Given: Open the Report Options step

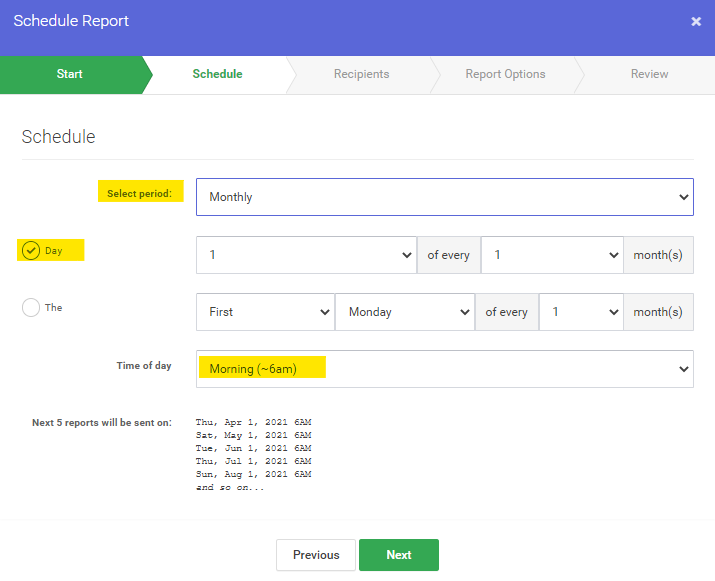Looking at the screenshot, I should 505,74.
